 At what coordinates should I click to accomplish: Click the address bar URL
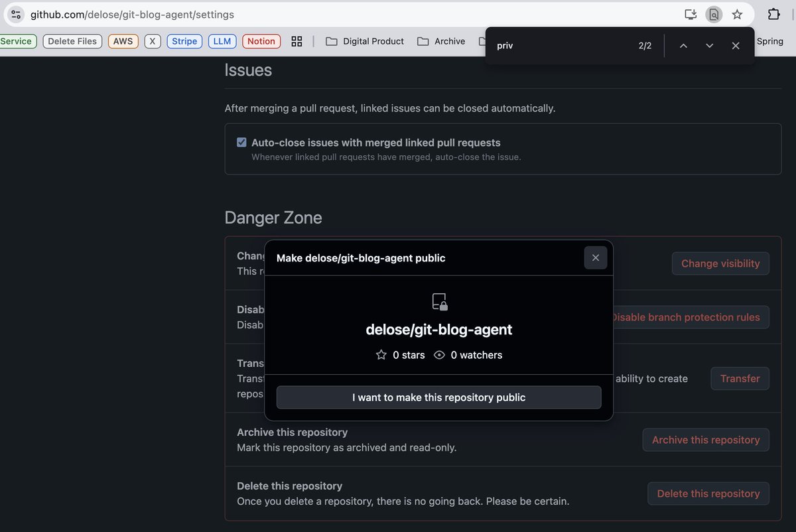pos(132,14)
